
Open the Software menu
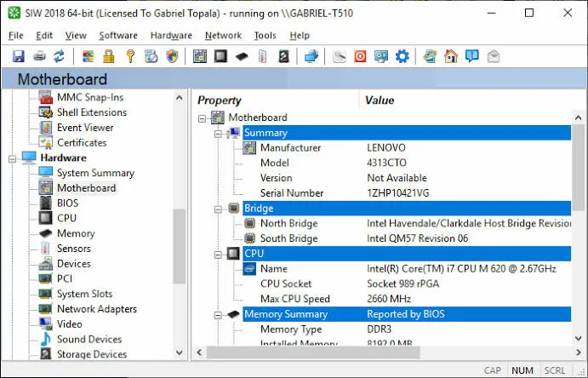118,35
